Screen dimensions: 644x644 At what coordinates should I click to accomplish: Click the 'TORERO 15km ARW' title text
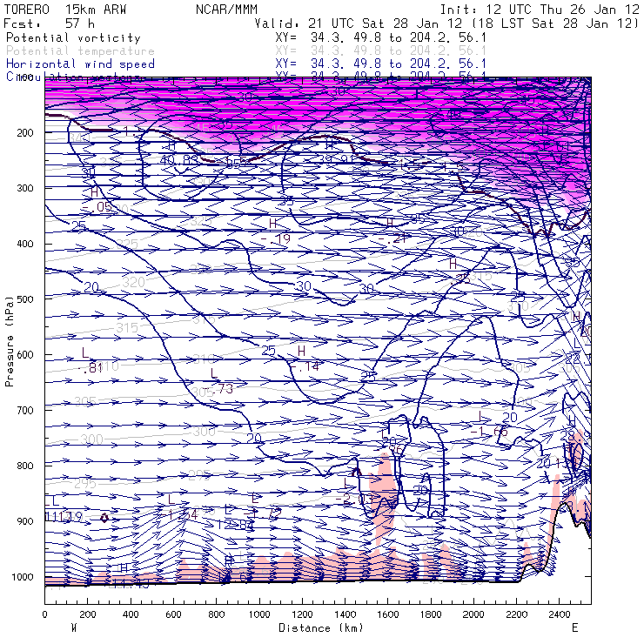65,9
